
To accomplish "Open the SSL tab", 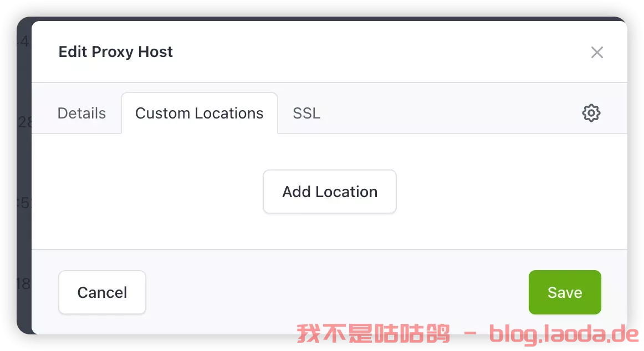I will click(x=306, y=113).
